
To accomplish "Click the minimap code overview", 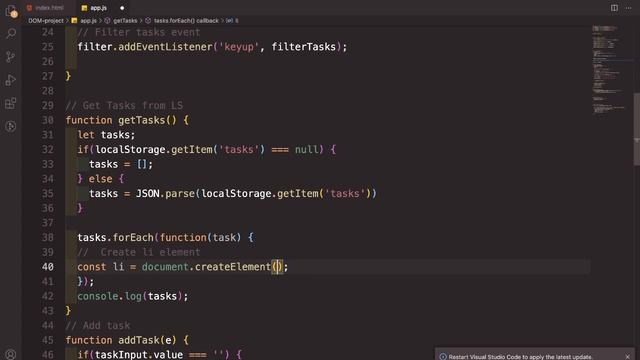I will pyautogui.click(x=609, y=69).
